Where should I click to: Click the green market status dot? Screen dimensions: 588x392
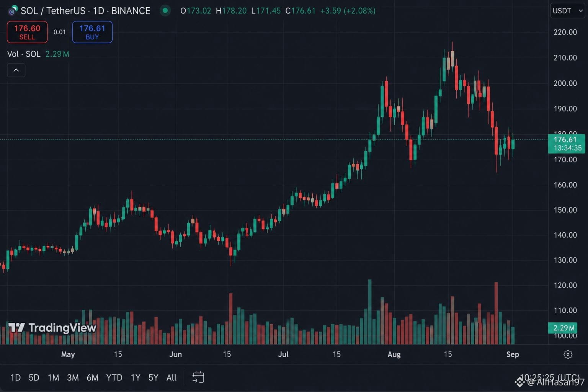click(165, 11)
